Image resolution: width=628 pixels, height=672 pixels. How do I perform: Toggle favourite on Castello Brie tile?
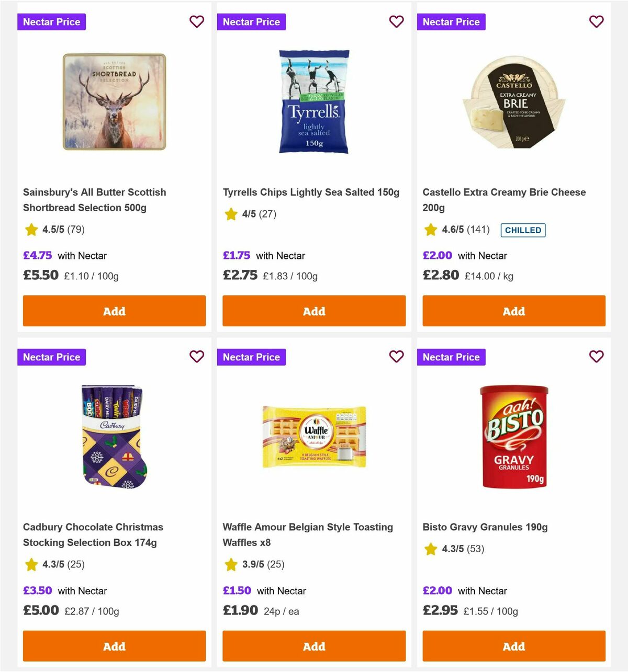[596, 22]
